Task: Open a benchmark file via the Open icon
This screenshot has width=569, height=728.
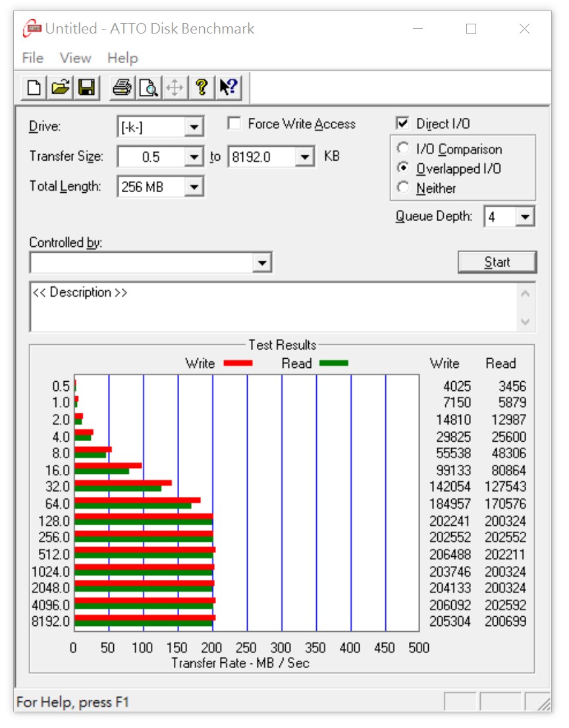Action: (59, 86)
